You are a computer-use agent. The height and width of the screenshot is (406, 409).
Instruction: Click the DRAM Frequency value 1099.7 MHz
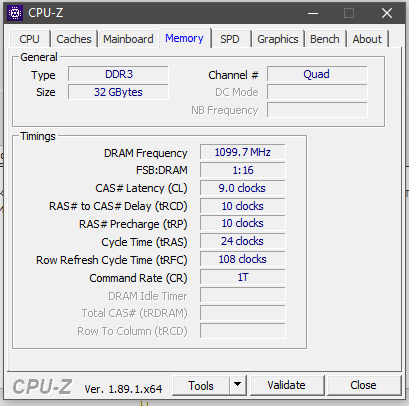pyautogui.click(x=243, y=152)
